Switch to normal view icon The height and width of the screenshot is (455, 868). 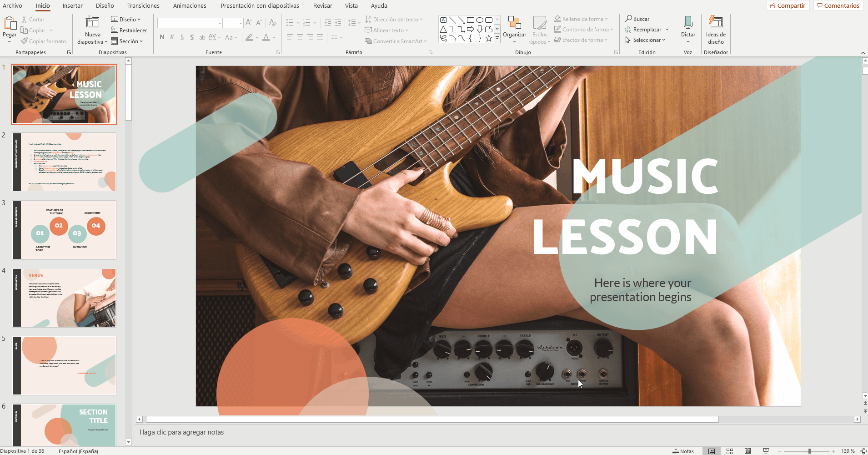coord(712,451)
